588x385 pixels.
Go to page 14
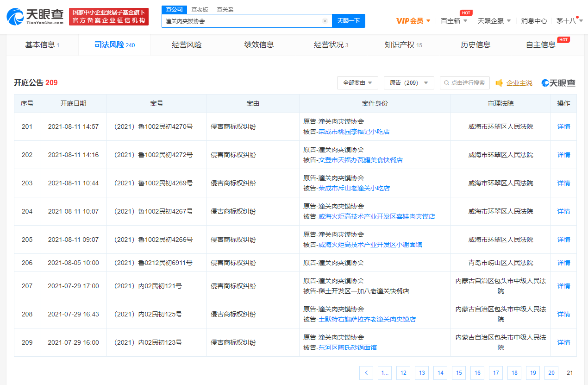pyautogui.click(x=440, y=373)
